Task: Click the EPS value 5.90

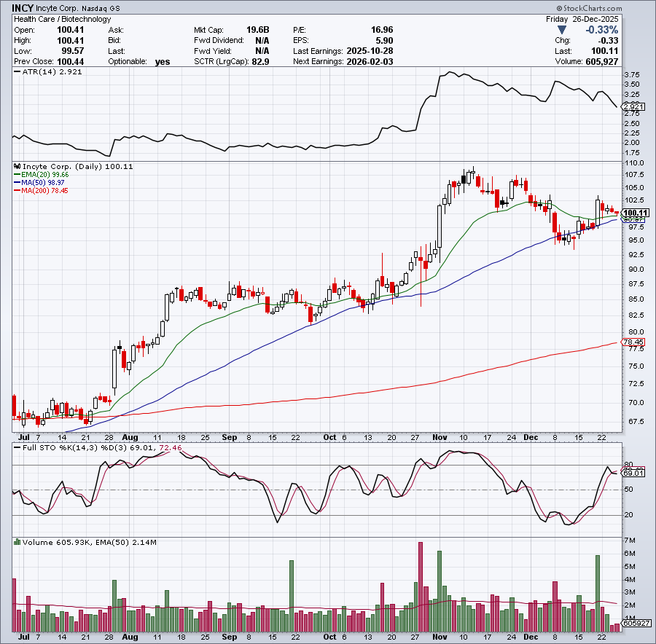Action: 384,41
